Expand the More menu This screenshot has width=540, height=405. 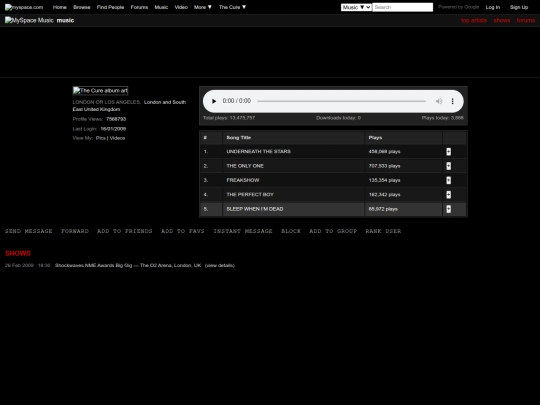(x=202, y=7)
